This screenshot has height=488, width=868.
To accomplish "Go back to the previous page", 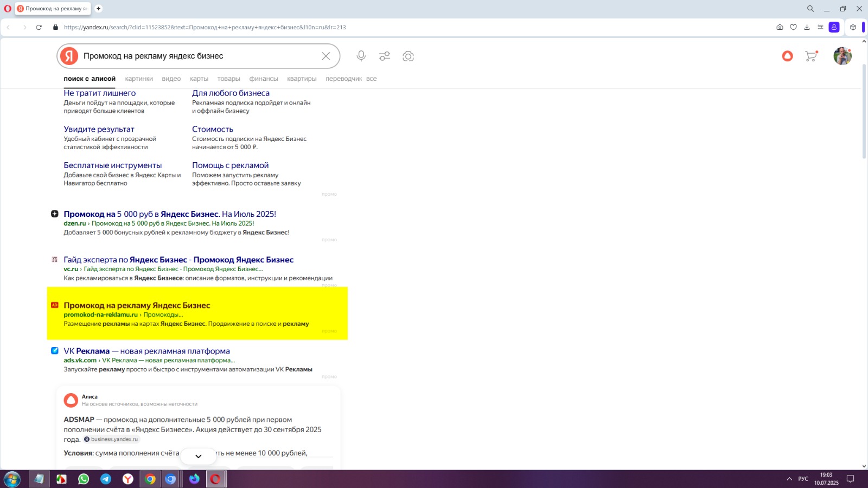I will pyautogui.click(x=9, y=27).
